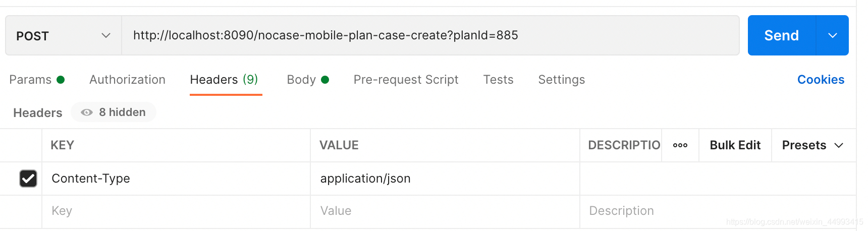The width and height of the screenshot is (868, 231).
Task: Open the Authorization tab
Action: tap(127, 80)
